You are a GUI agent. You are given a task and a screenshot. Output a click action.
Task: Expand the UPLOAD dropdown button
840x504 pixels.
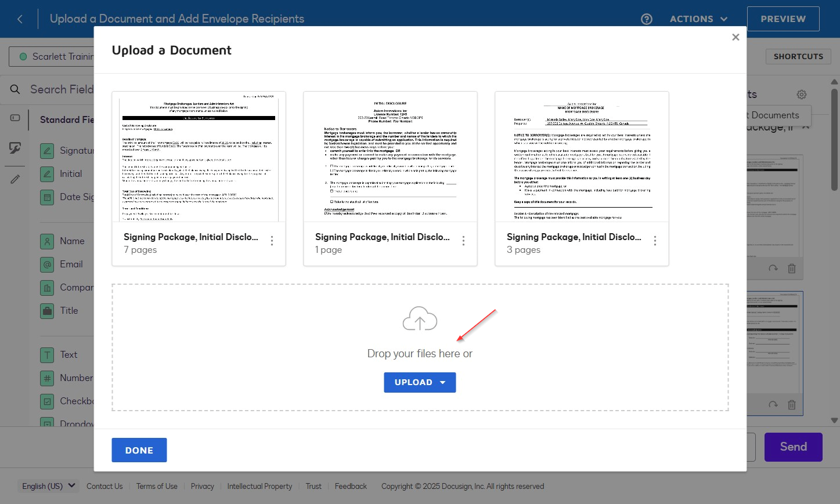click(420, 382)
